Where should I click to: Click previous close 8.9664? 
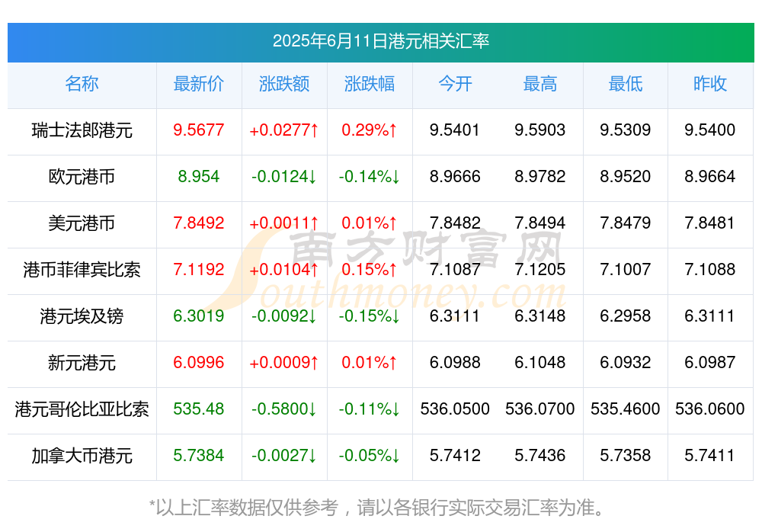[x=710, y=176]
